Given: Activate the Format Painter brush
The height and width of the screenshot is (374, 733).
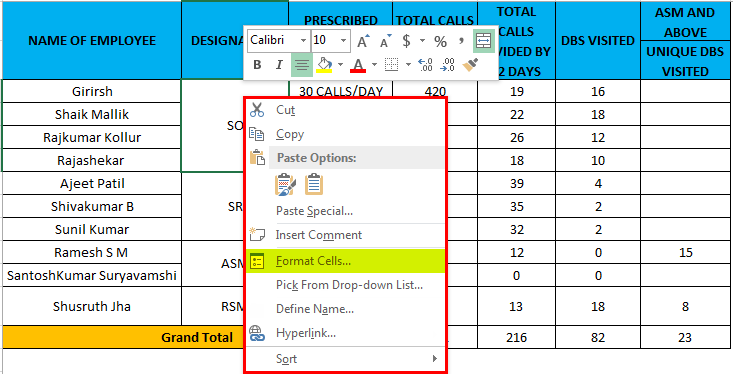Looking at the screenshot, I should (470, 65).
